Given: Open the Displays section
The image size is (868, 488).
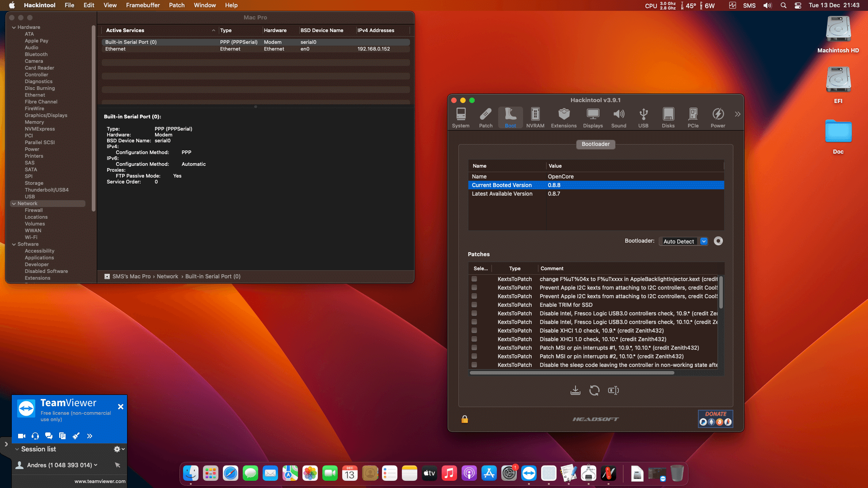Looking at the screenshot, I should (x=592, y=117).
